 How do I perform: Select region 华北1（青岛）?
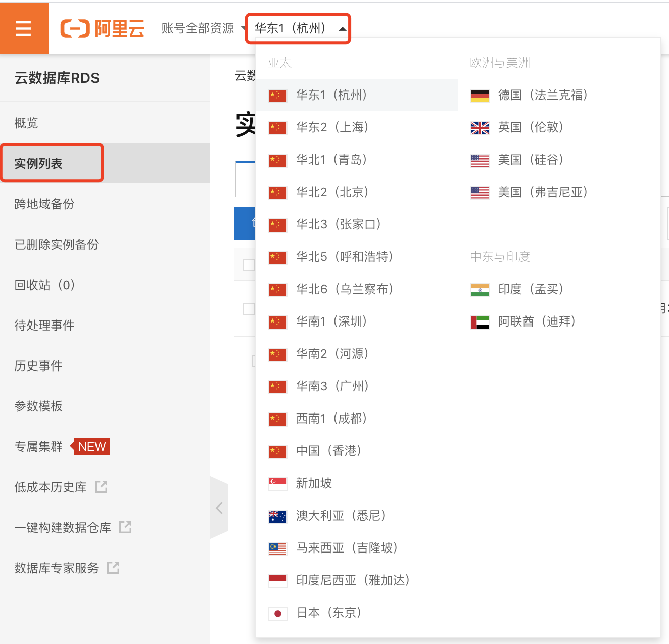click(357, 160)
